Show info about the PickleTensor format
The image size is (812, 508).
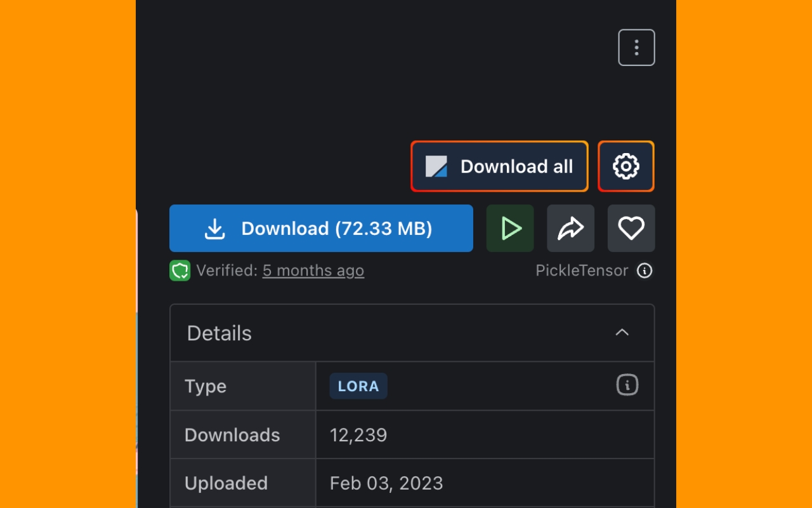[x=645, y=271]
